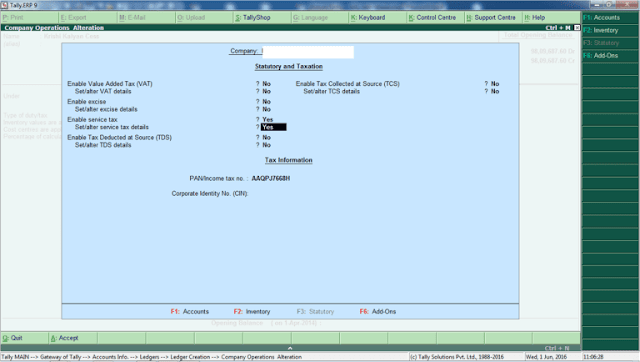Close the Company Operations Alteration screen

tap(577, 28)
